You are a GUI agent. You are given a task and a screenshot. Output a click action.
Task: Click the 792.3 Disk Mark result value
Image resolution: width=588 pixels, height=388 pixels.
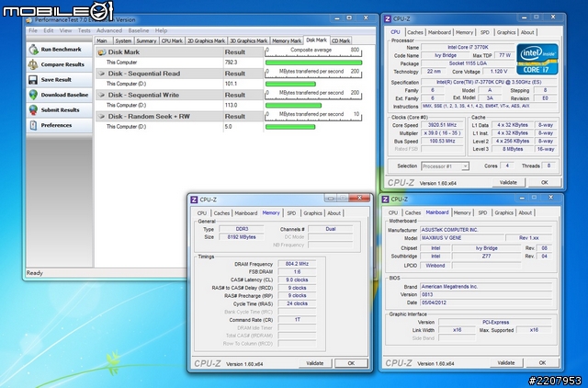point(231,63)
